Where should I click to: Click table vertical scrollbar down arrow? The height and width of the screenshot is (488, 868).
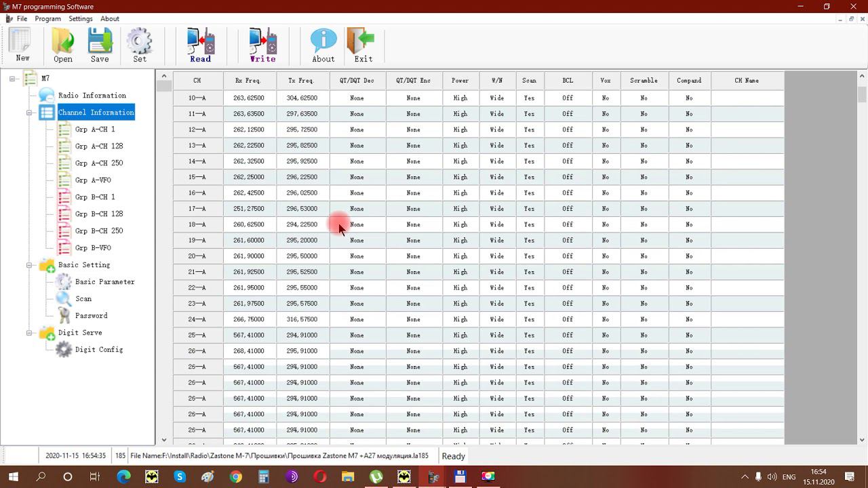coord(862,440)
